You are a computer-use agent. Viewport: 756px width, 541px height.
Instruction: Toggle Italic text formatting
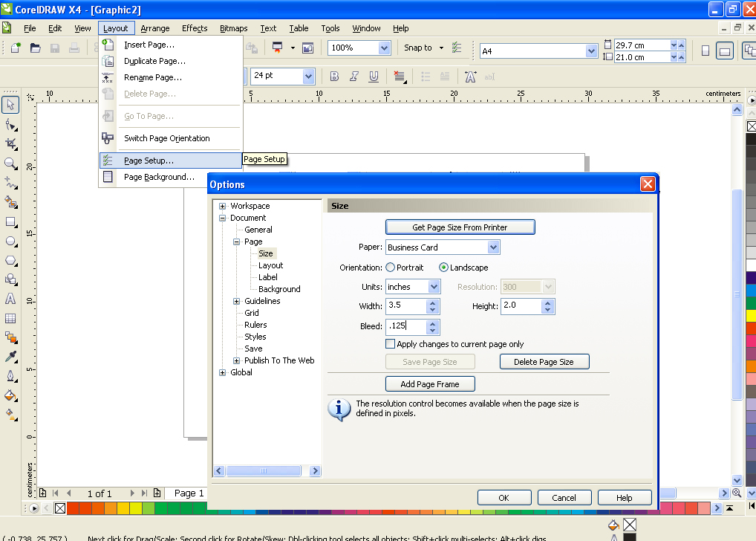[x=354, y=77]
